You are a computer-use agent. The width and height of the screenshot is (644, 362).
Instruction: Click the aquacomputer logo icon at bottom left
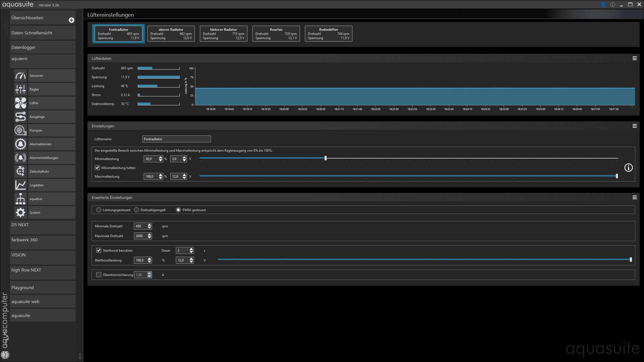[5, 355]
